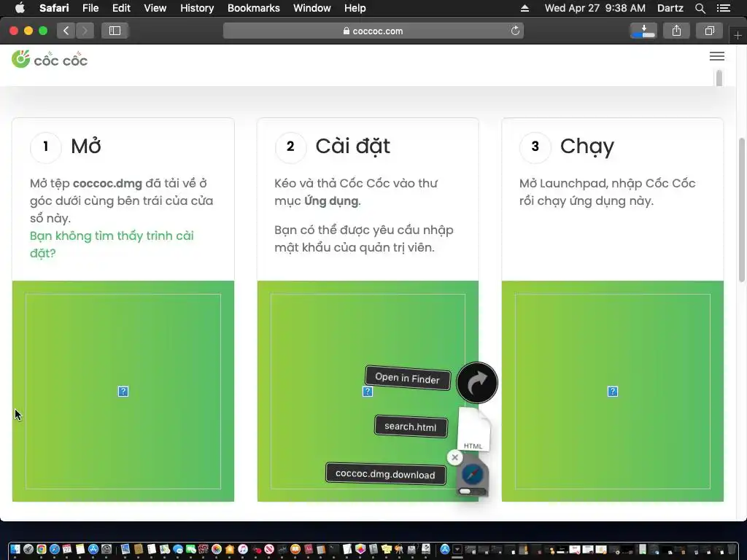Open a new tab with the plus button
The image size is (747, 560).
pyautogui.click(x=738, y=35)
